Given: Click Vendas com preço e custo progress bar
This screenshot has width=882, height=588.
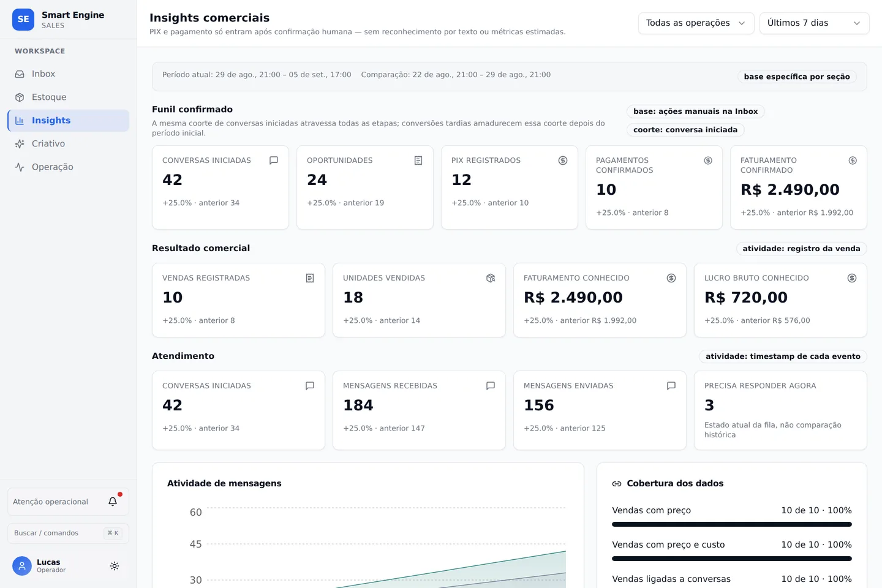Looking at the screenshot, I should [732, 559].
